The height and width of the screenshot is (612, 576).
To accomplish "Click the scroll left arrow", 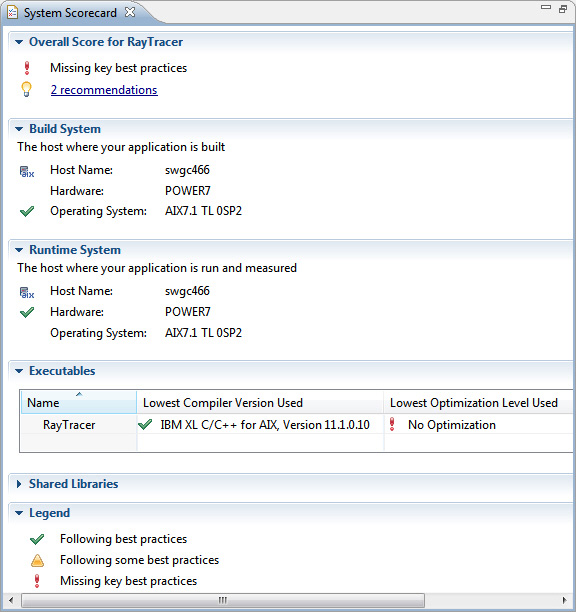I will [11, 600].
